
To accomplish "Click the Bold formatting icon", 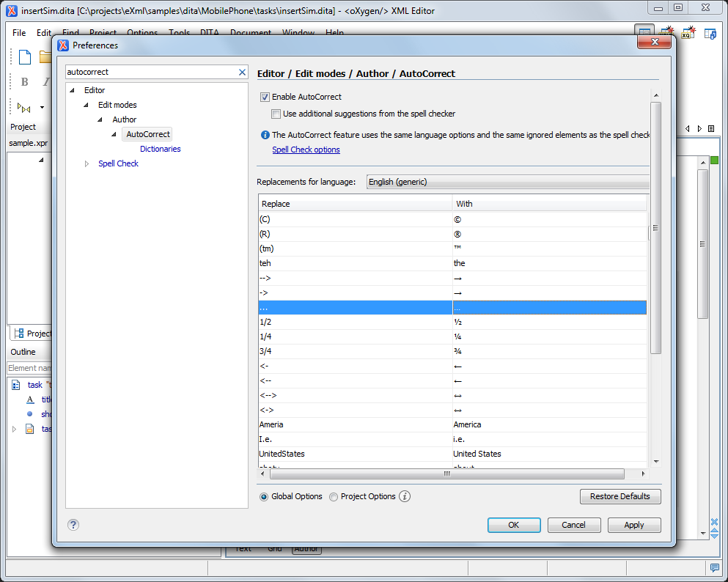I will [25, 82].
